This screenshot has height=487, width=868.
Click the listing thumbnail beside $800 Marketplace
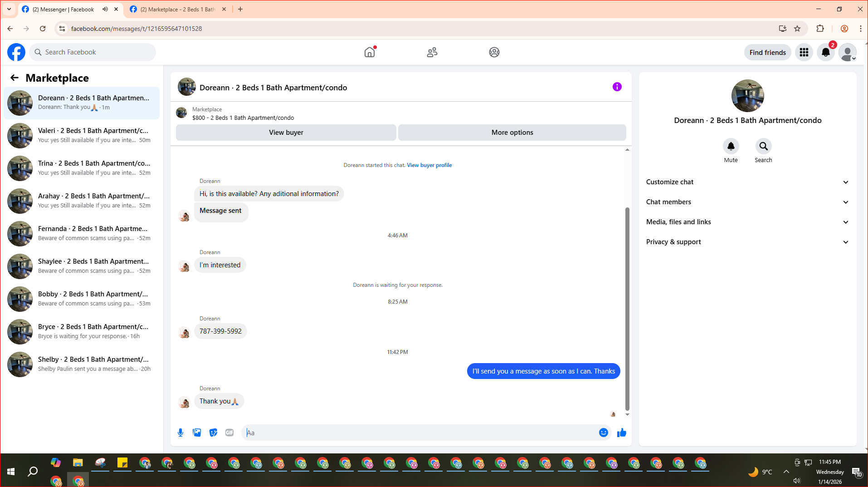(181, 113)
